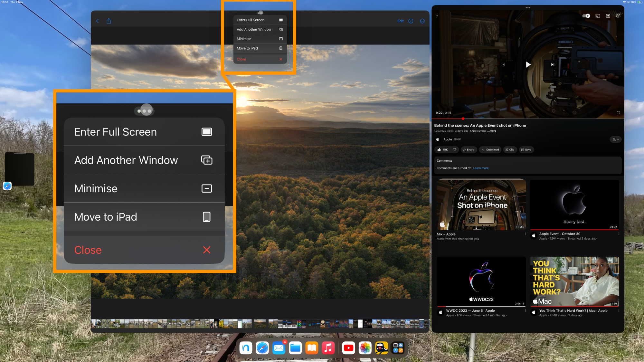Dislike the video

pos(455,150)
